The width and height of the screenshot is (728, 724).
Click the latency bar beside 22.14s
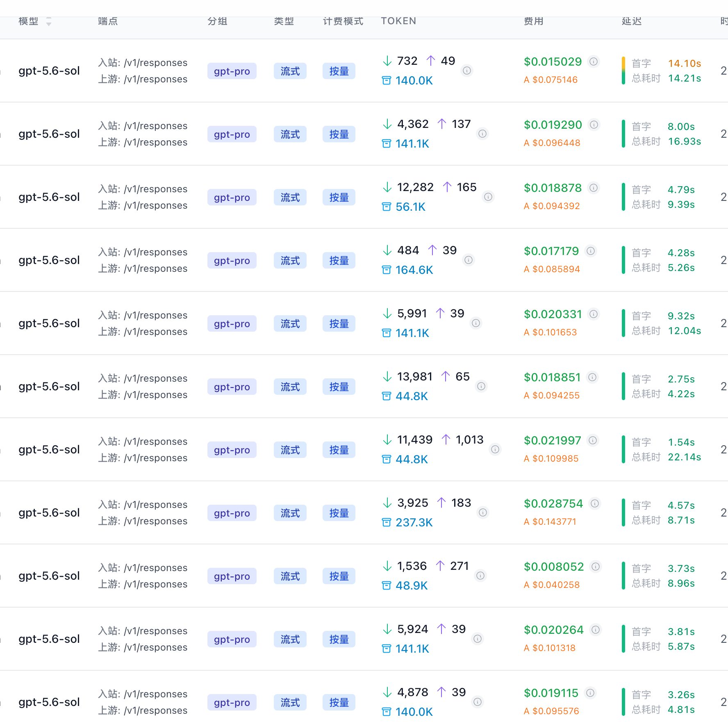pyautogui.click(x=623, y=449)
